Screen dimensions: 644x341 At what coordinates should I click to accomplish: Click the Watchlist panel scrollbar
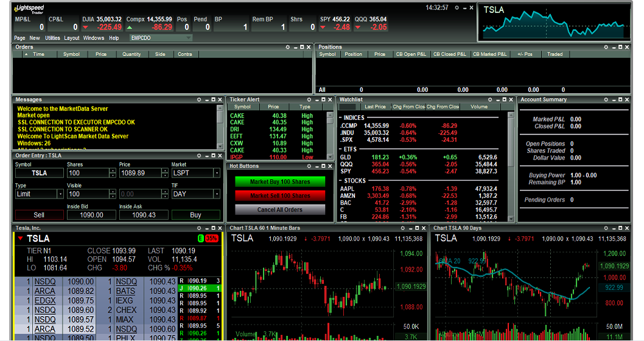pos(511,167)
